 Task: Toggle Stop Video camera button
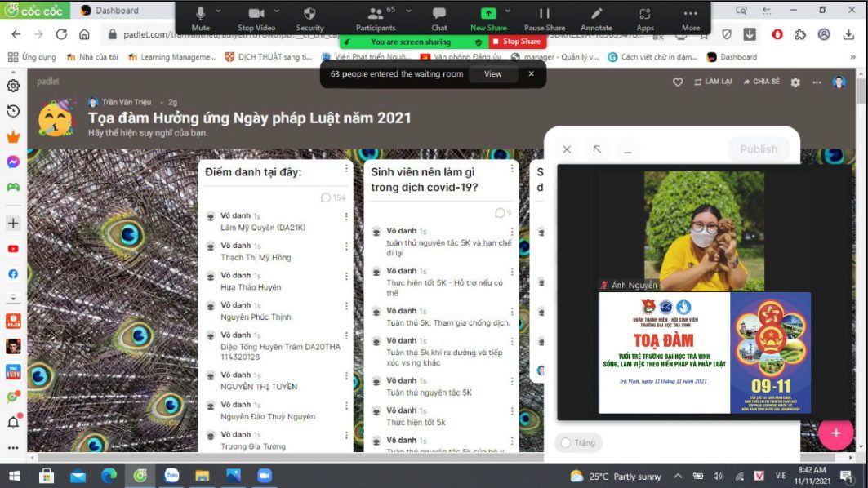coord(256,17)
